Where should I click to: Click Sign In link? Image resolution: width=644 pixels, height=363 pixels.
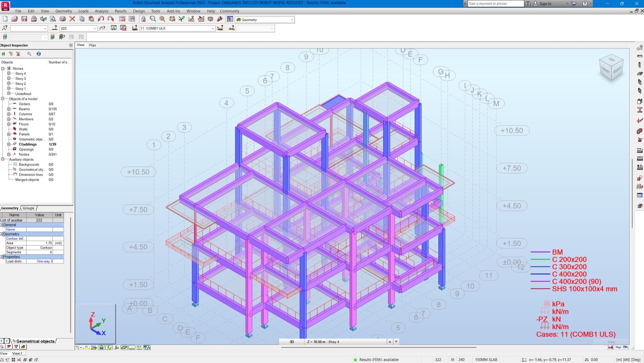pos(545,4)
